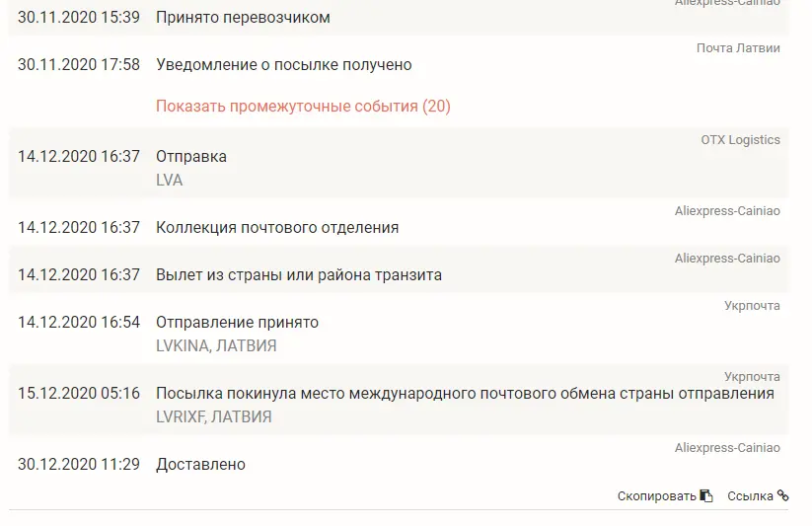The height and width of the screenshot is (526, 812).
Task: Click Aliexpress-Cainiao label above Доставлено
Action: click(727, 448)
